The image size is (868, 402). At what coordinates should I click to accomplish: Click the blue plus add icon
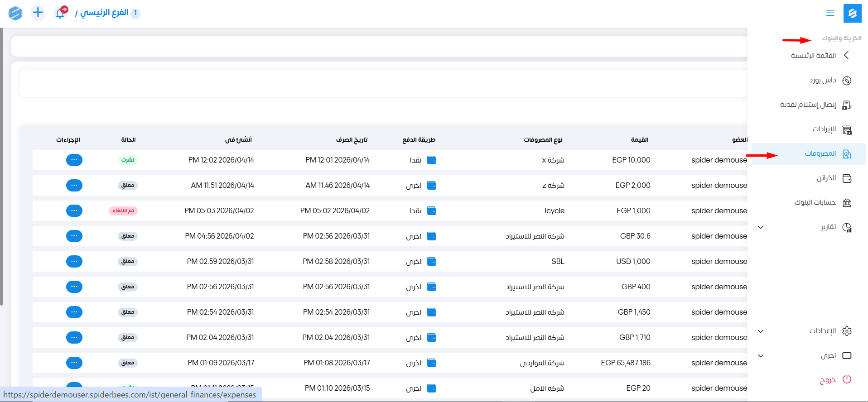pos(38,13)
